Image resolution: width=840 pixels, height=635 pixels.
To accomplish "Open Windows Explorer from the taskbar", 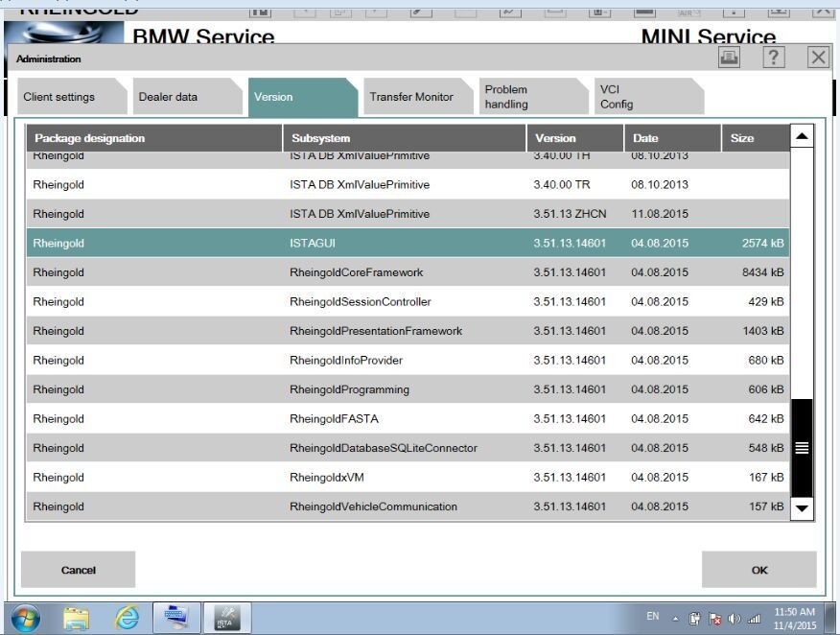I will [x=77, y=618].
